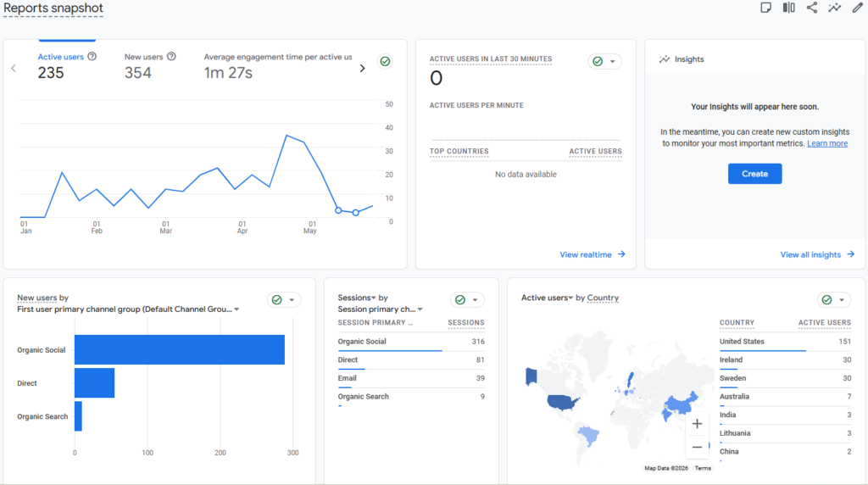Click the TOP COUNTRIES column header
The width and height of the screenshot is (868, 485).
(x=459, y=151)
